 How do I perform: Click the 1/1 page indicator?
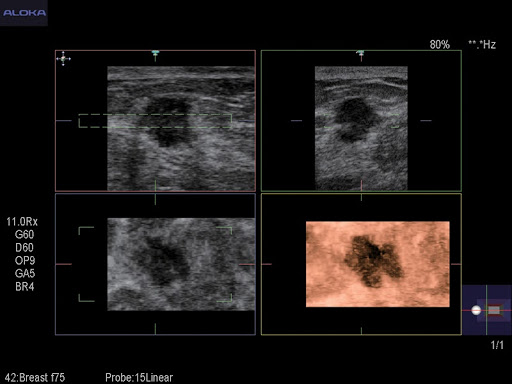(497, 345)
